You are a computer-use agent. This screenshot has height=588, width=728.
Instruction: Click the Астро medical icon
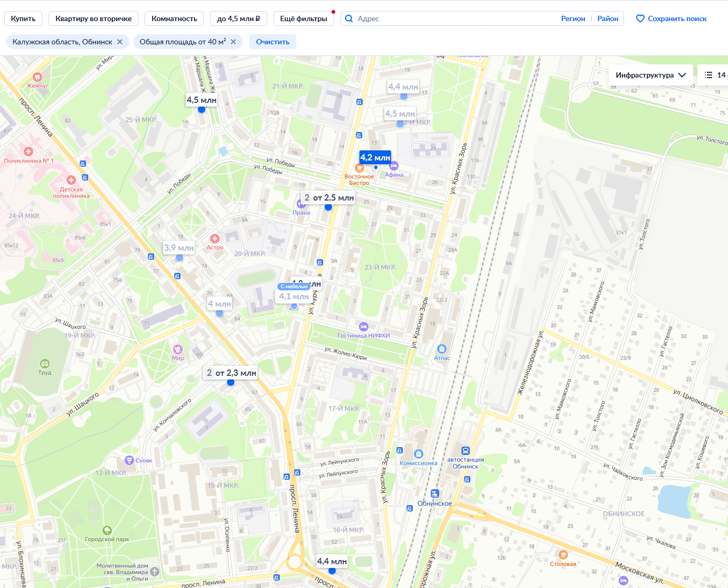[215, 239]
